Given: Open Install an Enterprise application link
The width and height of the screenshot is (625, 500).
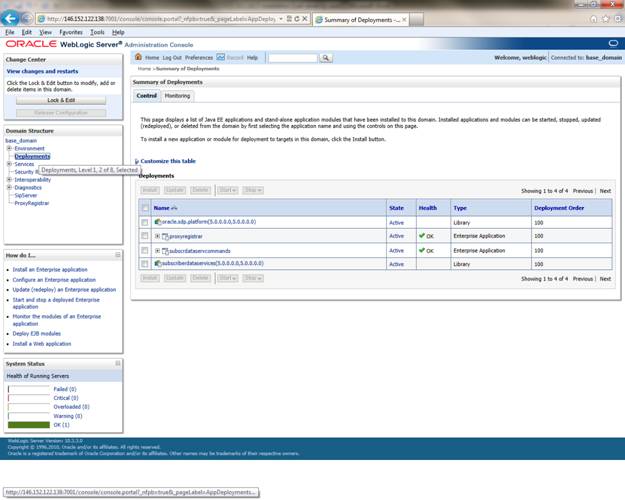Looking at the screenshot, I should click(x=50, y=270).
